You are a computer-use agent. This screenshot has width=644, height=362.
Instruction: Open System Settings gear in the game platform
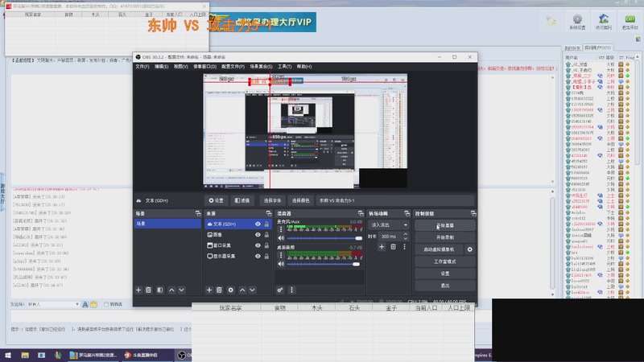pos(577,22)
